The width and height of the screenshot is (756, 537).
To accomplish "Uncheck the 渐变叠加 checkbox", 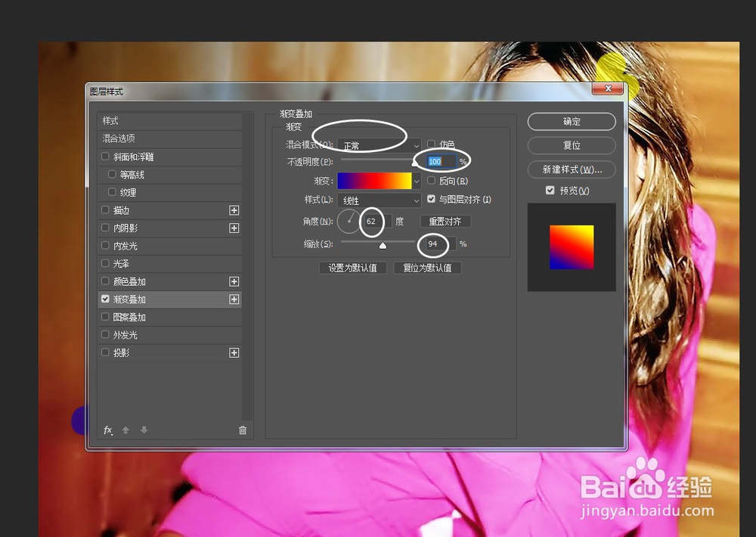I will point(105,300).
